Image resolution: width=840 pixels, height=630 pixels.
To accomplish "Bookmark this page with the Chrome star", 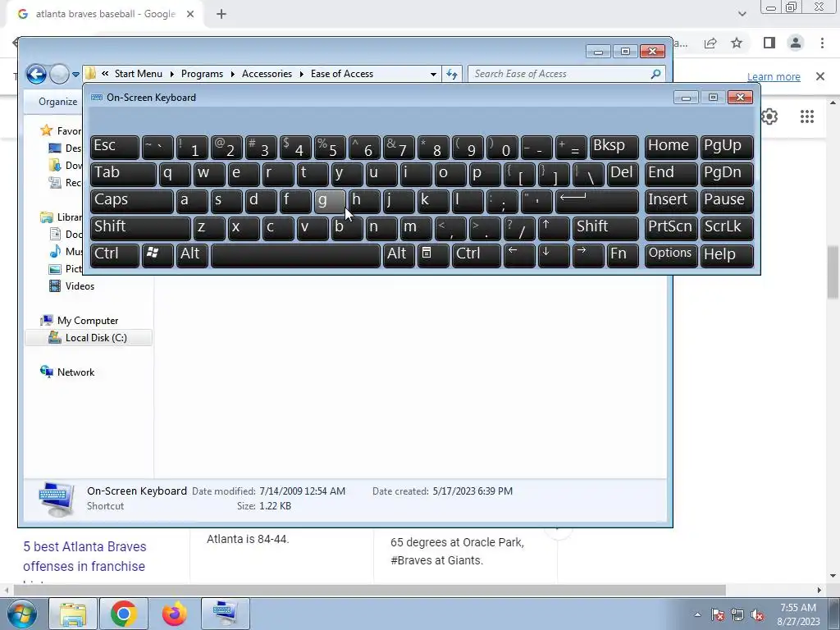I will point(737,43).
